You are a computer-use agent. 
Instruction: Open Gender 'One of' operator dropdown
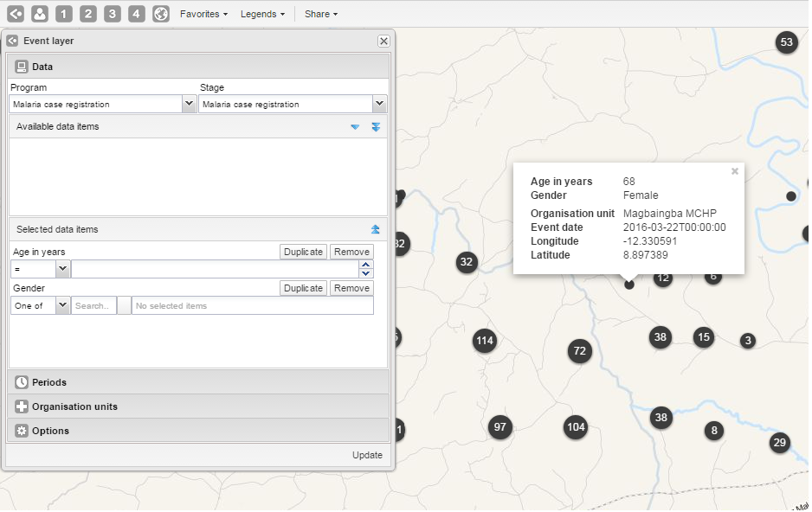point(62,305)
